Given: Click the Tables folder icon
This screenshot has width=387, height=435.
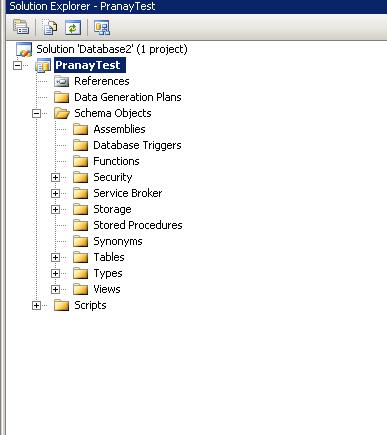Looking at the screenshot, I should (81, 257).
